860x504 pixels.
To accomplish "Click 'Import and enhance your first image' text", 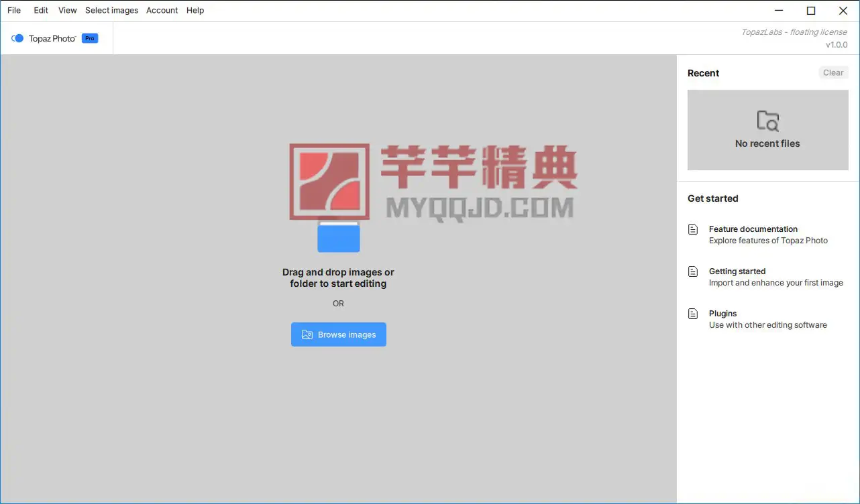I will (x=776, y=283).
